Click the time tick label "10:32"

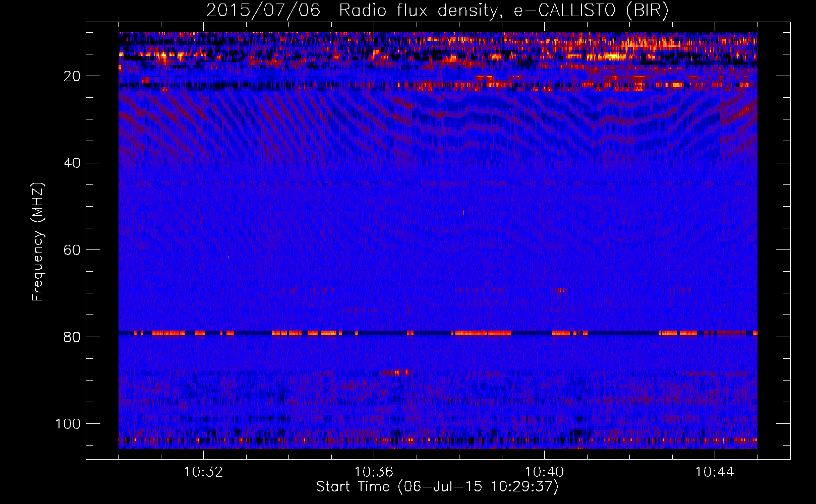[x=203, y=472]
